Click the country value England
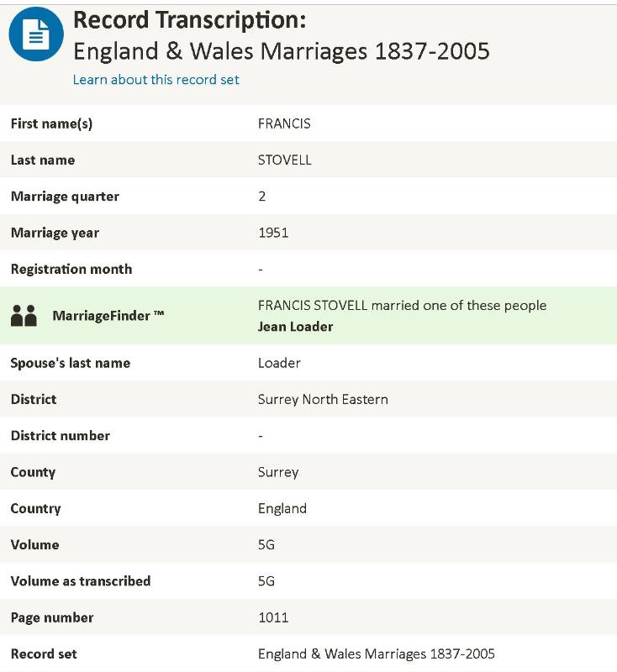Image resolution: width=617 pixels, height=672 pixels. 282,508
